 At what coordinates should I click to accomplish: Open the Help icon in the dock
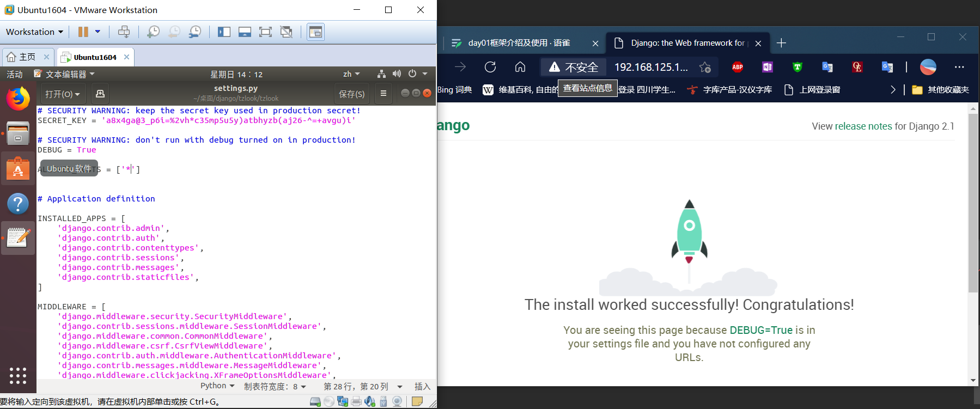[x=18, y=204]
